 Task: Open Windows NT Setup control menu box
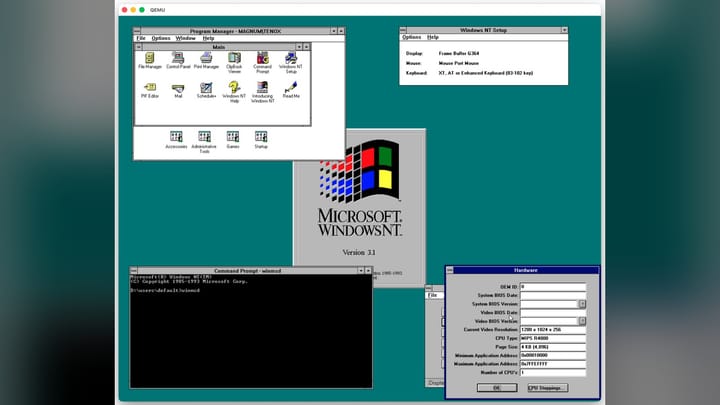tap(403, 30)
